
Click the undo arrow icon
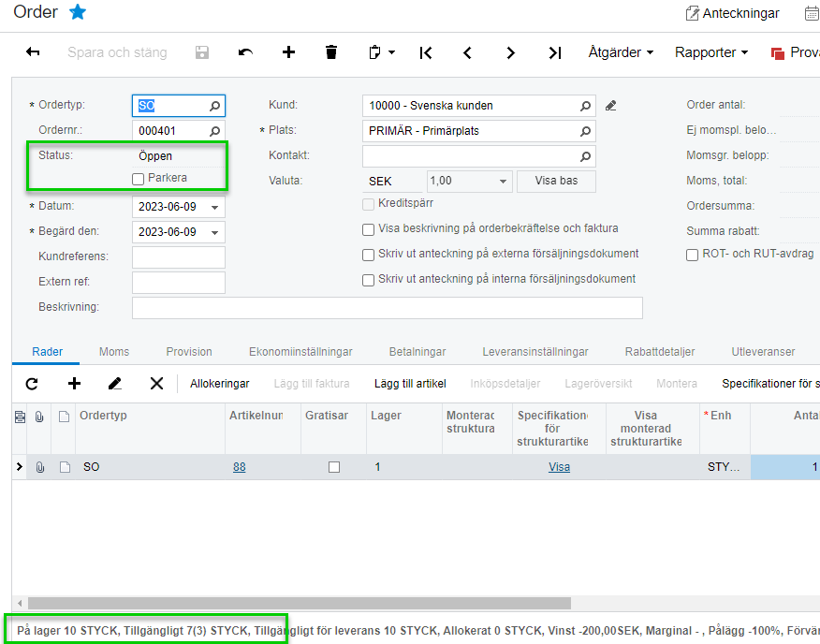tap(245, 52)
